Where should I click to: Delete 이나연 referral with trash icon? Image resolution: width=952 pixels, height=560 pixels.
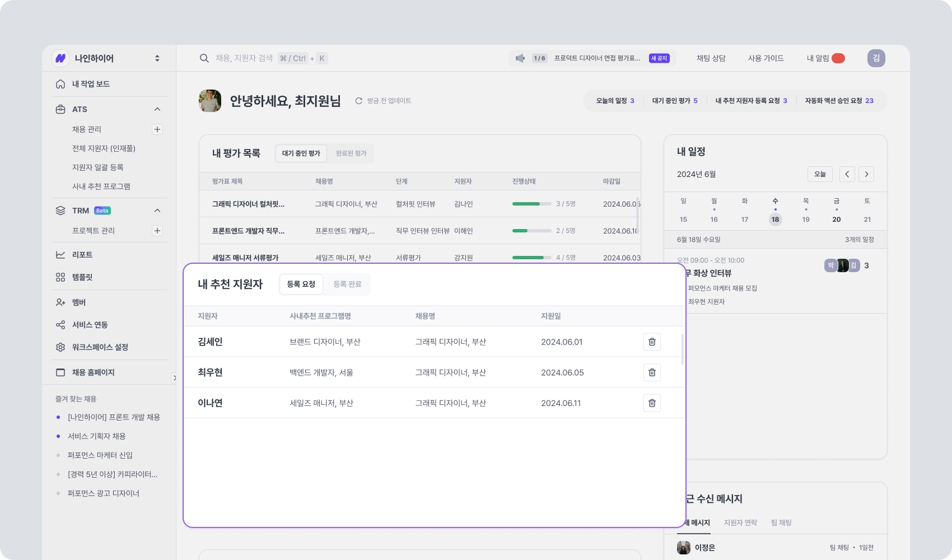(652, 403)
